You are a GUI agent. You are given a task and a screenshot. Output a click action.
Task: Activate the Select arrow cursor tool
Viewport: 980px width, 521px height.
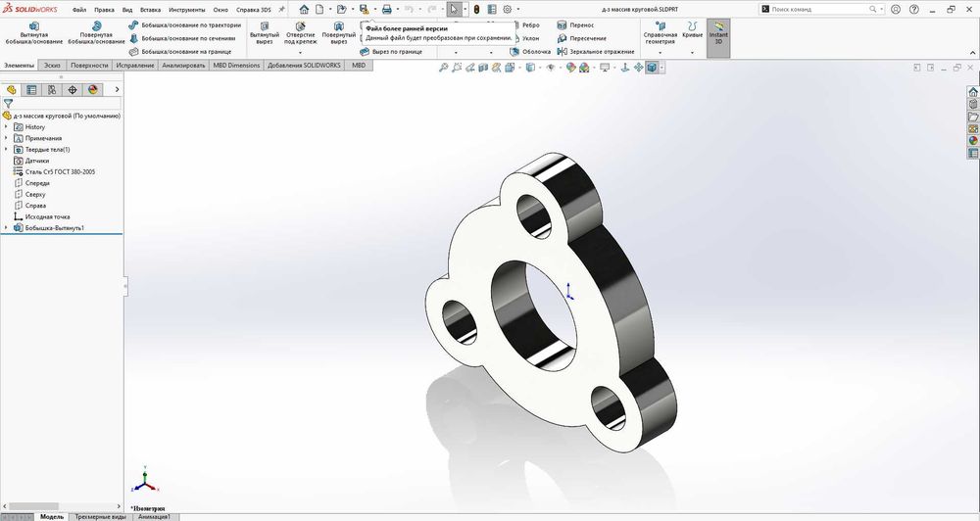click(454, 10)
